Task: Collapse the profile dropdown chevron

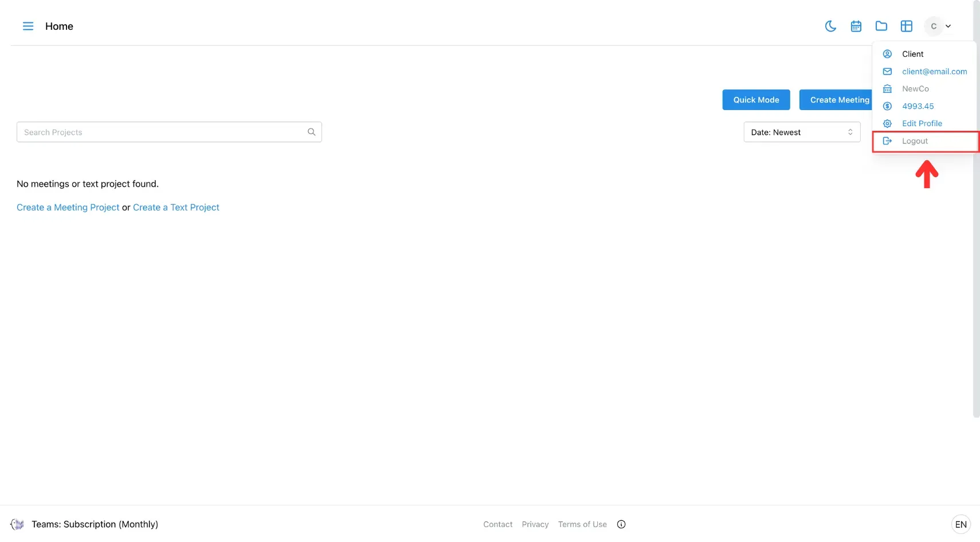Action: (948, 26)
